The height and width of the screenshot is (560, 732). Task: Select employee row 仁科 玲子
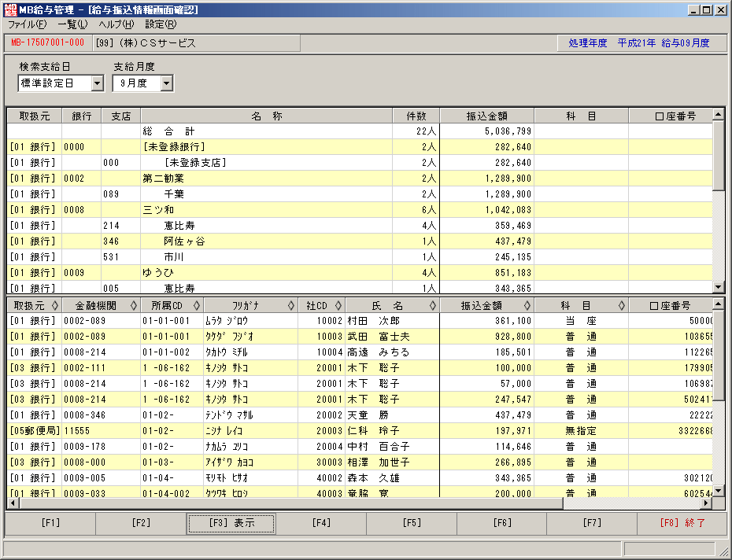point(360,431)
